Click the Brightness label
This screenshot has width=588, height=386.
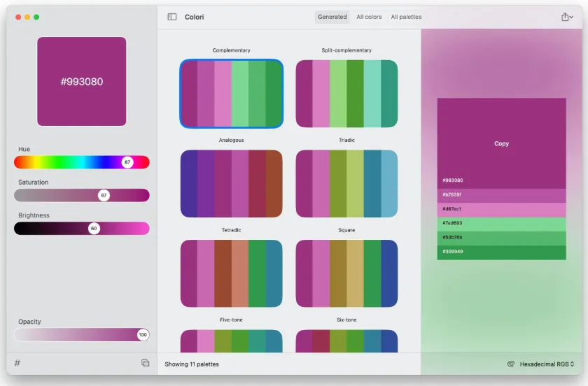click(34, 215)
